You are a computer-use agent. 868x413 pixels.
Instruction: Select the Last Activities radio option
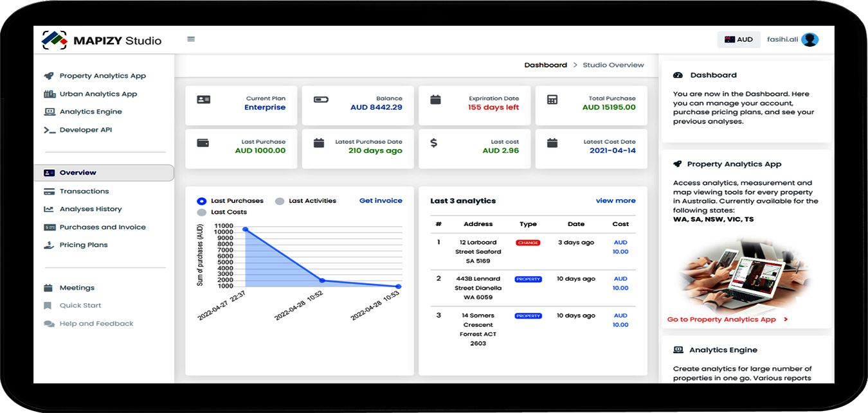[x=280, y=201]
